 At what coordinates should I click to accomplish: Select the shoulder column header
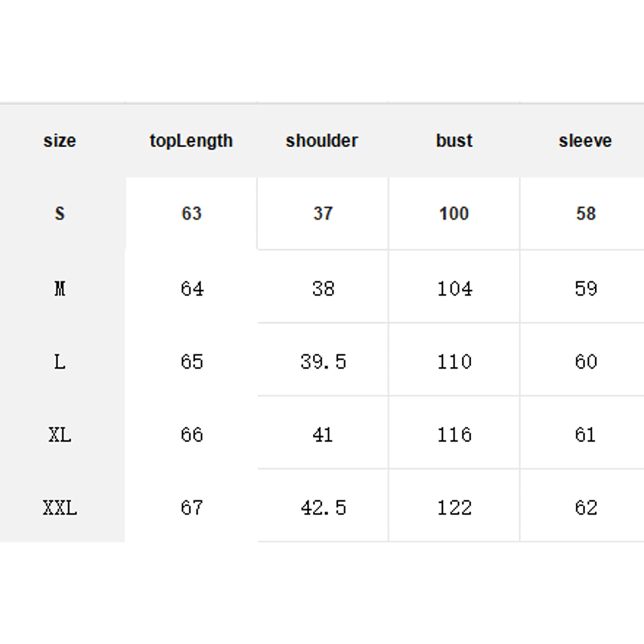[322, 141]
